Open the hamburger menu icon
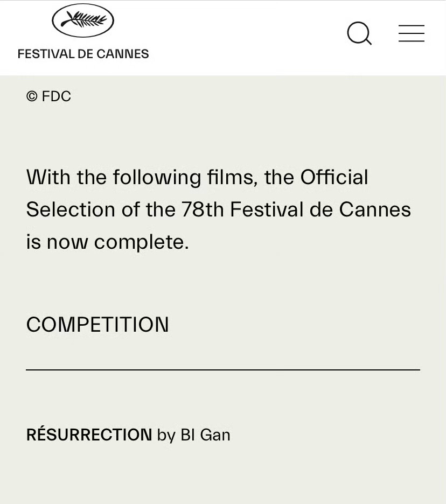446x504 pixels. pyautogui.click(x=412, y=33)
